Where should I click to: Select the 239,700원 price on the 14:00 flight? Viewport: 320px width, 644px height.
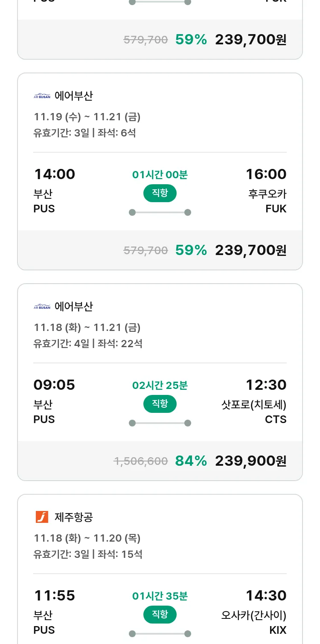(x=250, y=250)
